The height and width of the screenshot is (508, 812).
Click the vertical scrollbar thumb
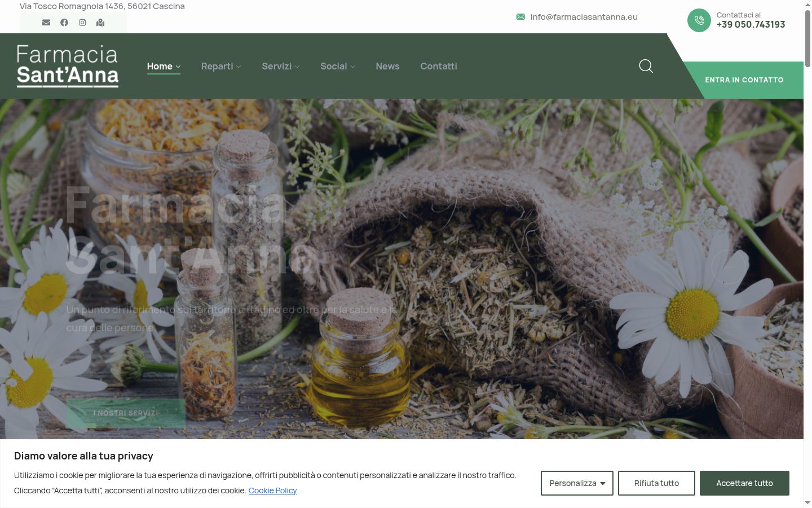[x=807, y=38]
